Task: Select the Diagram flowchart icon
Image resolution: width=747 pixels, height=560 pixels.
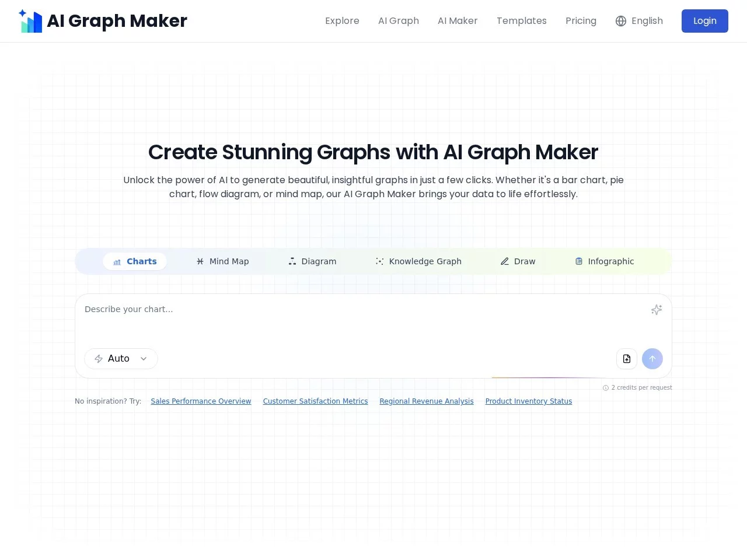Action: [x=292, y=261]
